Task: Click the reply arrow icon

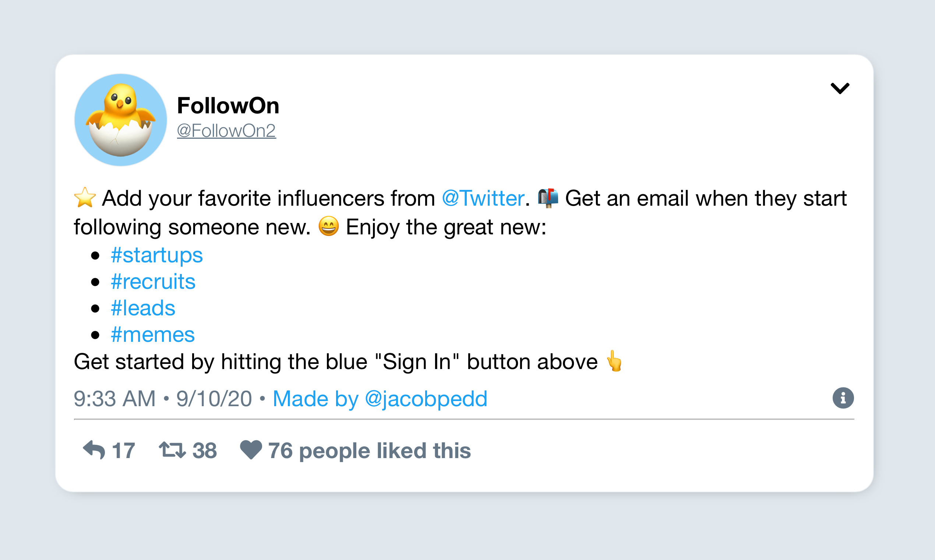Action: click(x=94, y=450)
